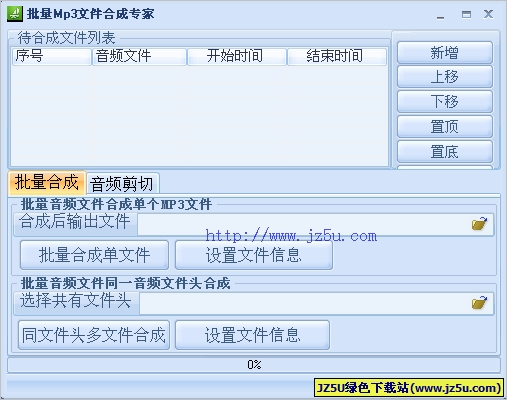Image resolution: width=507 pixels, height=400 pixels.
Task: Move selected file up with 上移
Action: pyautogui.click(x=445, y=77)
